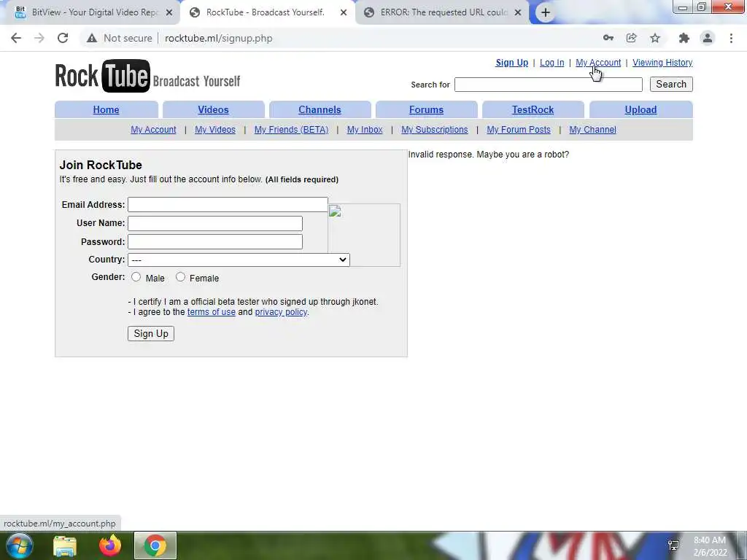Image resolution: width=747 pixels, height=560 pixels.
Task: Click the Email Address field
Action: pos(228,204)
